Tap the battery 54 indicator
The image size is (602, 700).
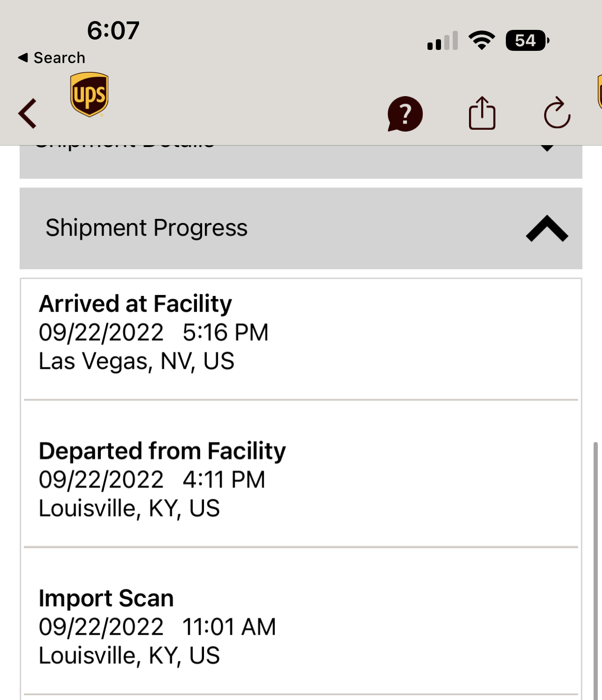(527, 41)
